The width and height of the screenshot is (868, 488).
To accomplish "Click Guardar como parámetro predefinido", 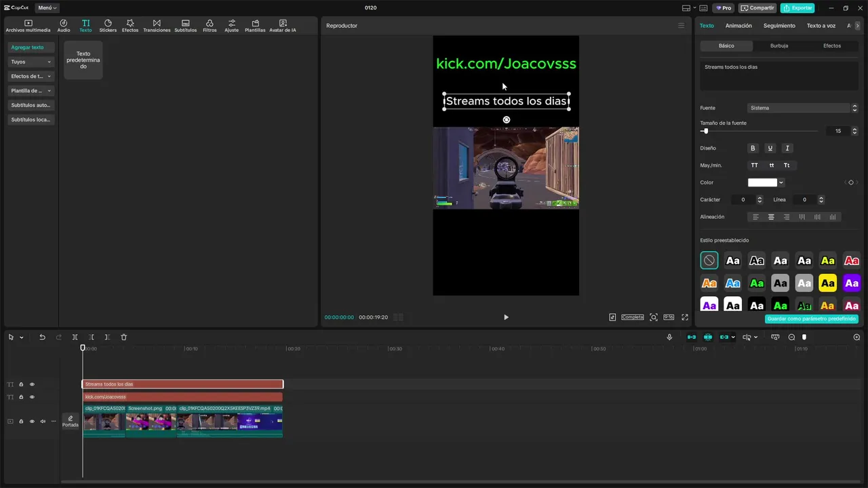I will coord(812,319).
